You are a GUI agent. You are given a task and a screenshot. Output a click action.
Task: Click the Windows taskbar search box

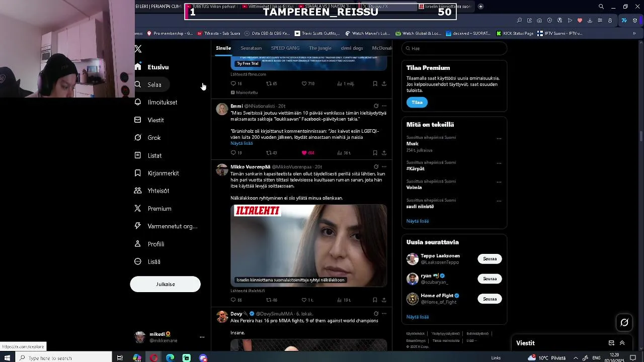pyautogui.click(x=63, y=358)
